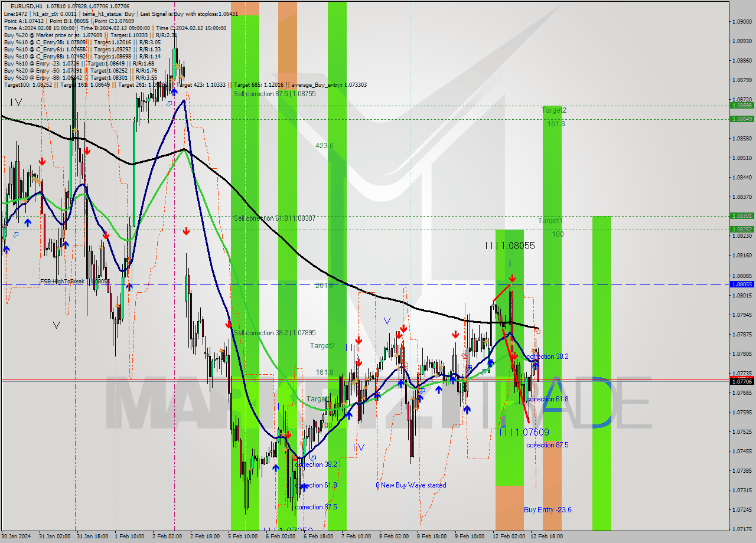The height and width of the screenshot is (543, 756).
Task: Click the '5 Feb 10:00' time axis label
Action: [x=242, y=537]
